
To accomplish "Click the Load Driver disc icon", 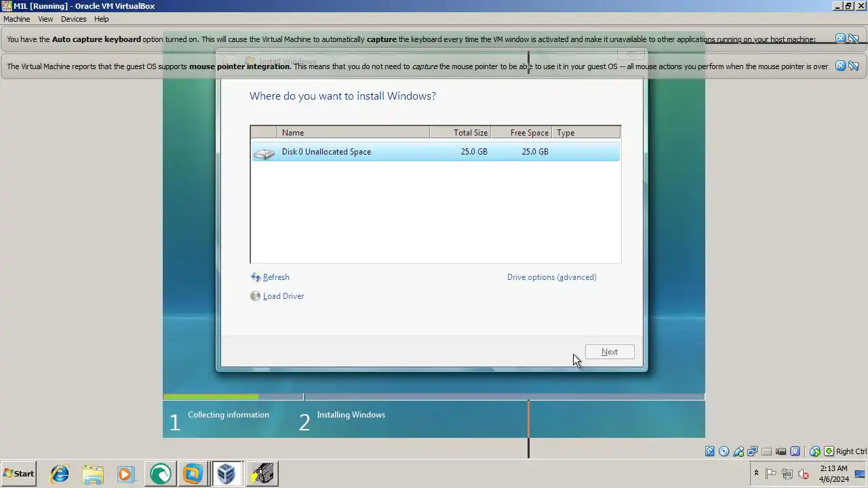I will pos(256,296).
